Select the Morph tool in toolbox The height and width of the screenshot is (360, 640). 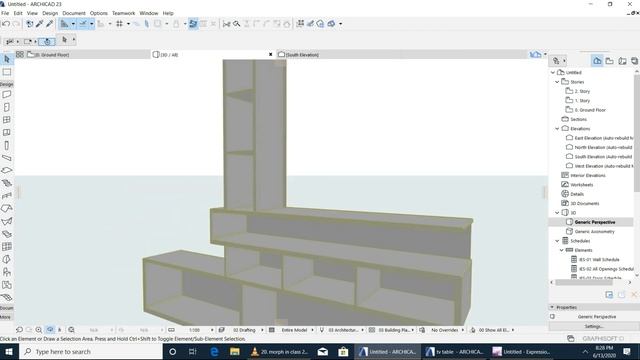(x=7, y=259)
